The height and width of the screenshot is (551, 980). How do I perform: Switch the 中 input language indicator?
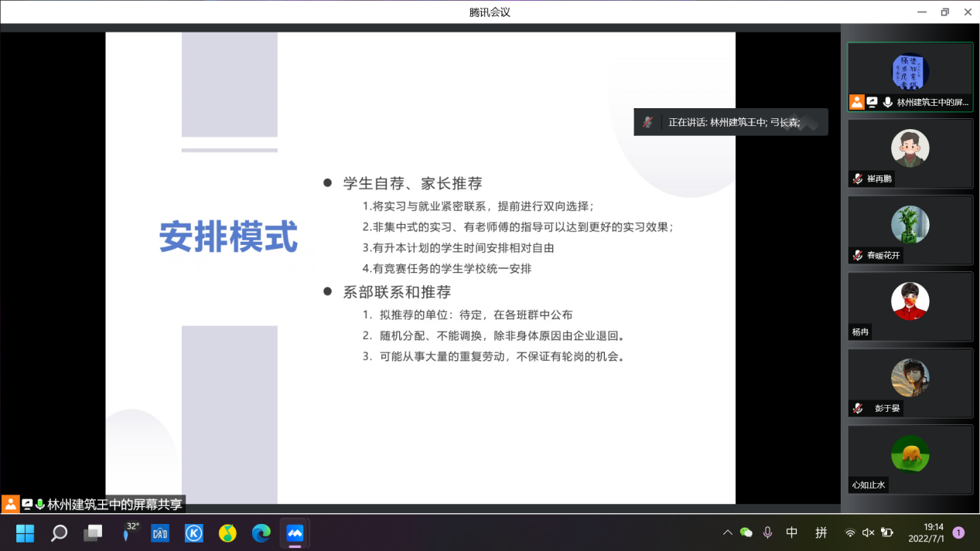(x=792, y=532)
